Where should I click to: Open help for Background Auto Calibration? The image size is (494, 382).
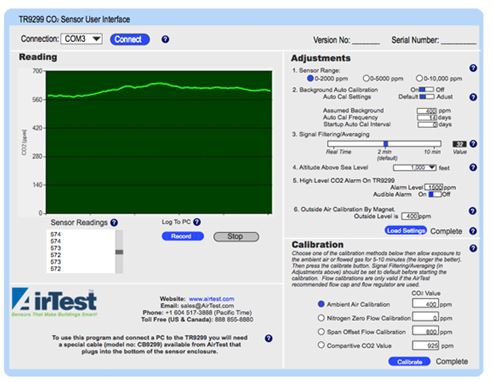point(473,97)
